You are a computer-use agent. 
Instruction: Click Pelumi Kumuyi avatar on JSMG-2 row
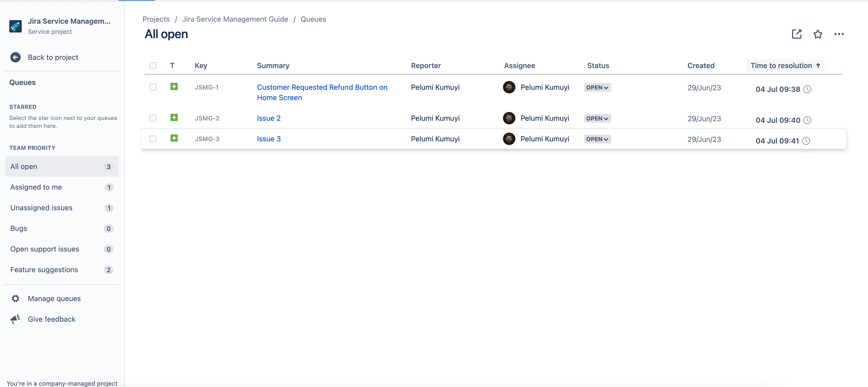(509, 118)
